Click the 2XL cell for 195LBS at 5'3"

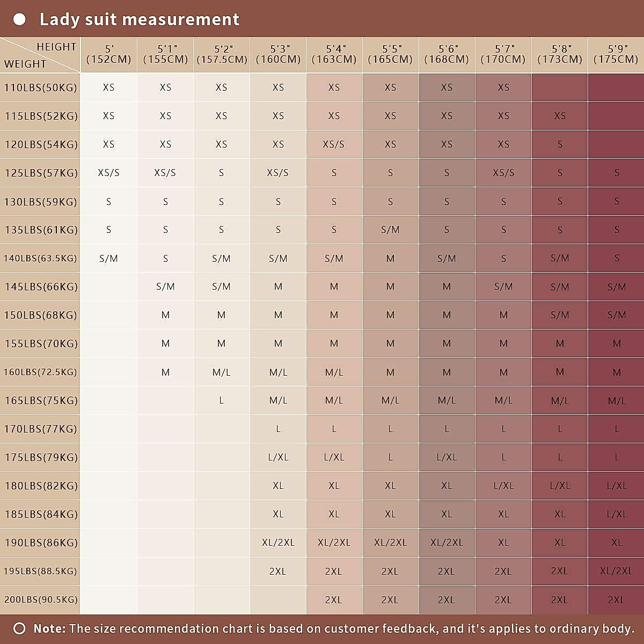[x=278, y=571]
